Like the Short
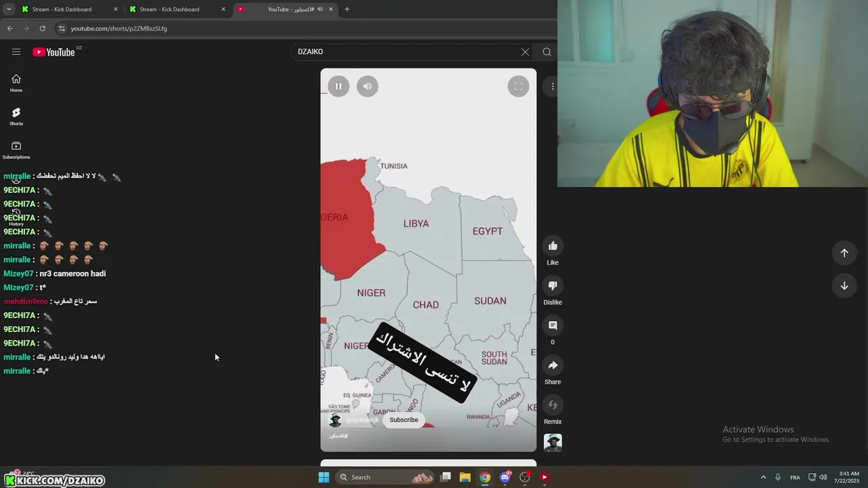 (x=553, y=246)
